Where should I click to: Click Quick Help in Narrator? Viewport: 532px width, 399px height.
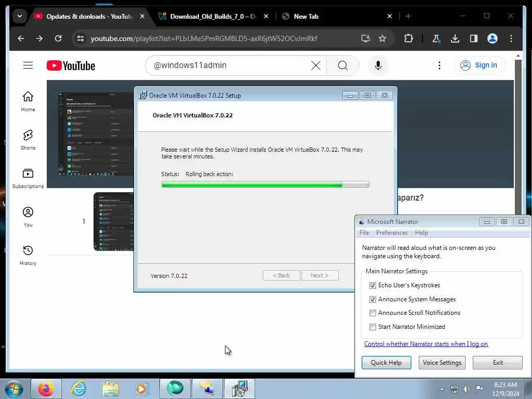386,362
